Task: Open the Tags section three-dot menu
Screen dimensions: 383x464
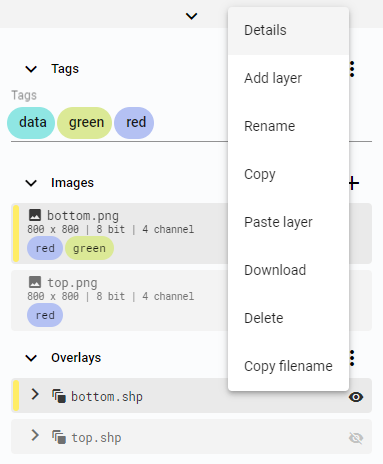Action: point(352,69)
